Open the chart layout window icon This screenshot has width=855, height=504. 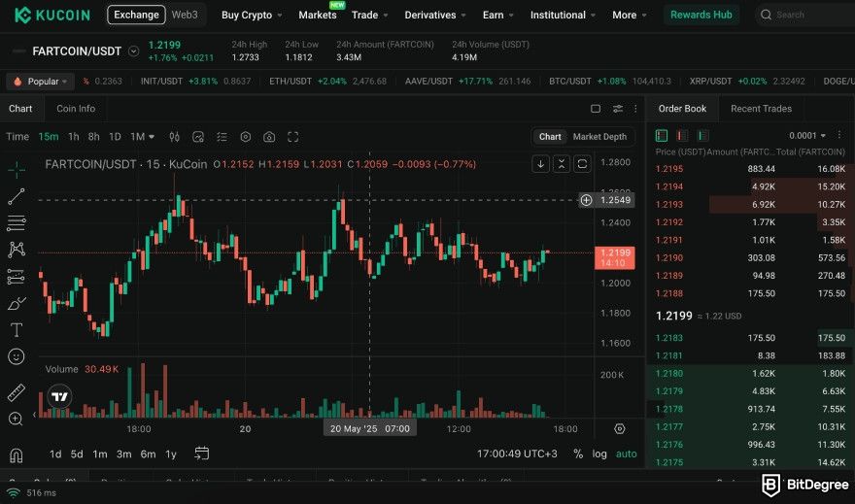coord(596,109)
